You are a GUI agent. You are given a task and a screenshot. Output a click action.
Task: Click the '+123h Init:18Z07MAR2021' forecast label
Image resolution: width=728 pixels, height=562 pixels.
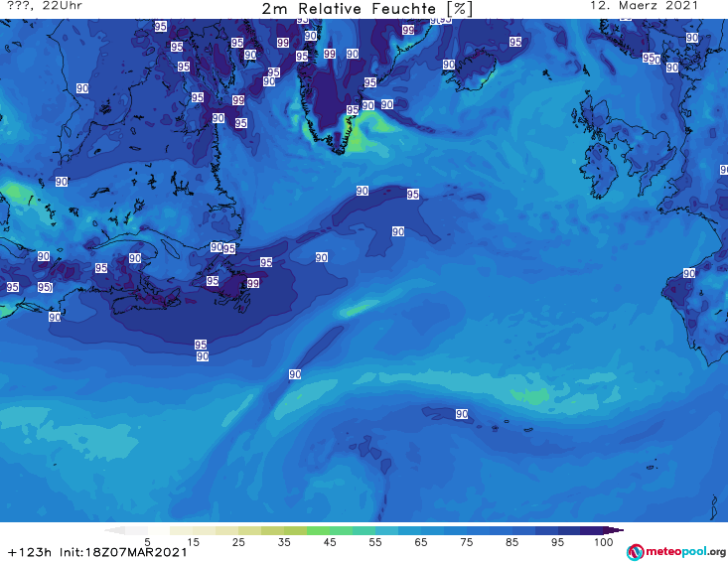97,552
